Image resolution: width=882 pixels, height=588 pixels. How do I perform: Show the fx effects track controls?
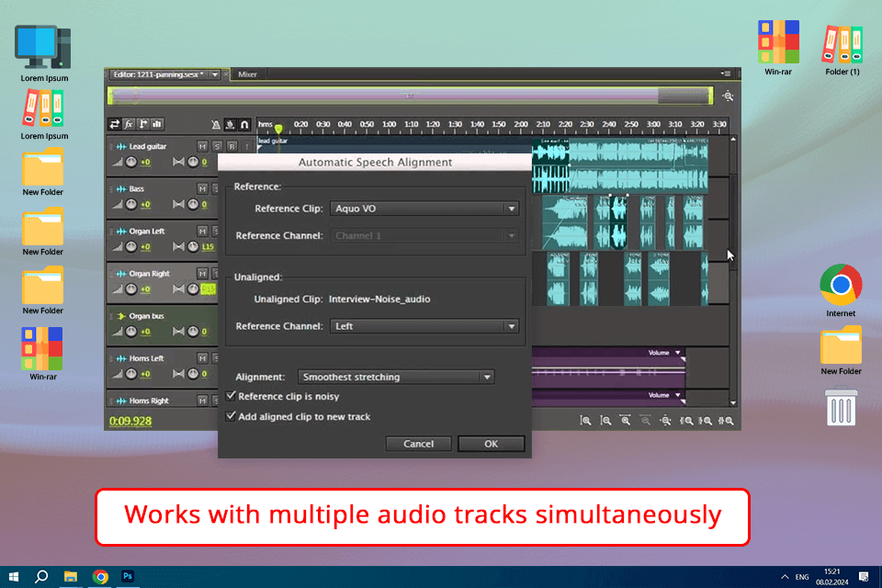129,124
